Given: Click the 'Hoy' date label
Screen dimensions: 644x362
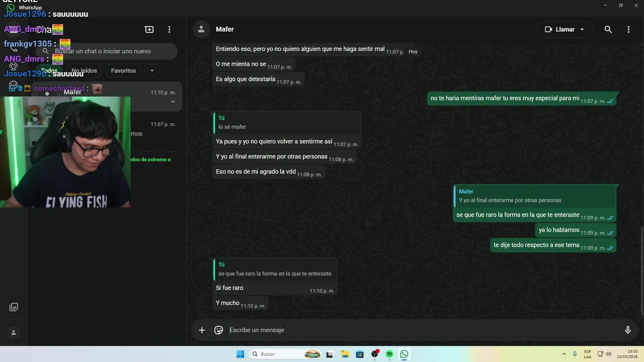Looking at the screenshot, I should tap(413, 52).
